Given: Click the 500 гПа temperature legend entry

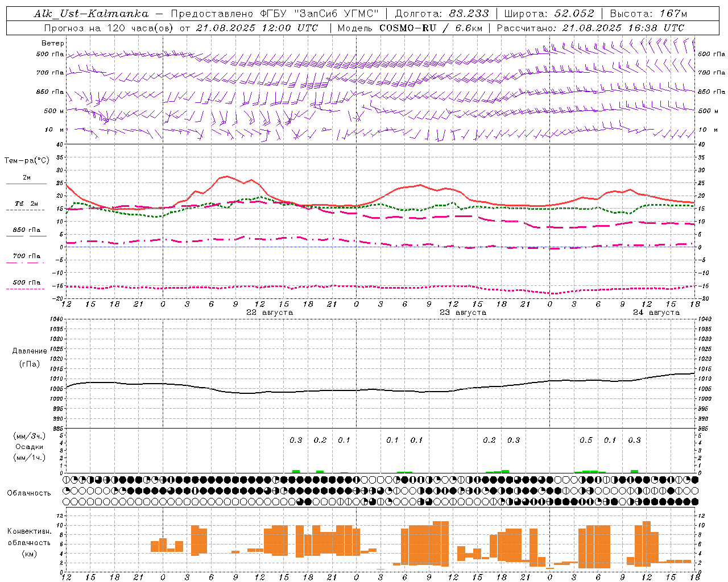Looking at the screenshot, I should 27,283.
